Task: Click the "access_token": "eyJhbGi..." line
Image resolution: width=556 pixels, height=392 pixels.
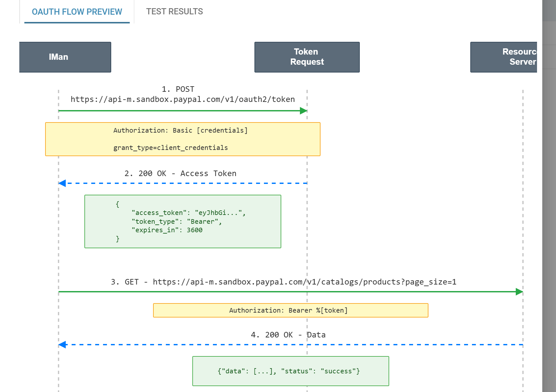Action: click(x=189, y=213)
